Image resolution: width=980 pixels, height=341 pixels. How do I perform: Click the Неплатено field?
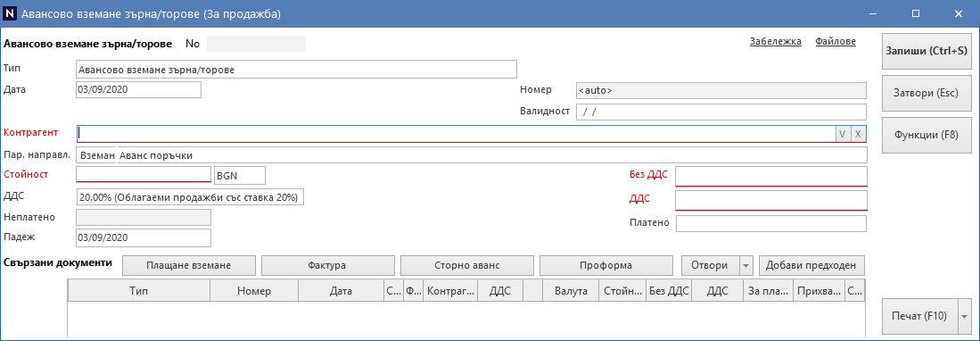tap(144, 217)
